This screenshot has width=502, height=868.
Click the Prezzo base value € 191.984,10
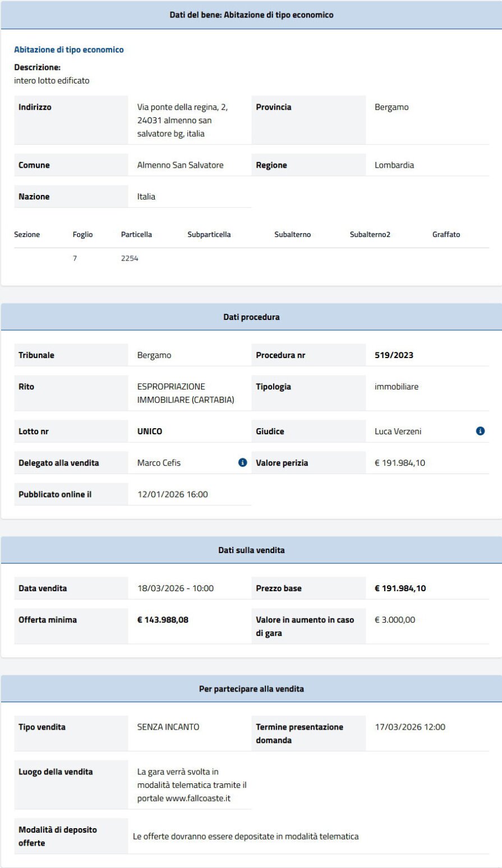coord(400,588)
